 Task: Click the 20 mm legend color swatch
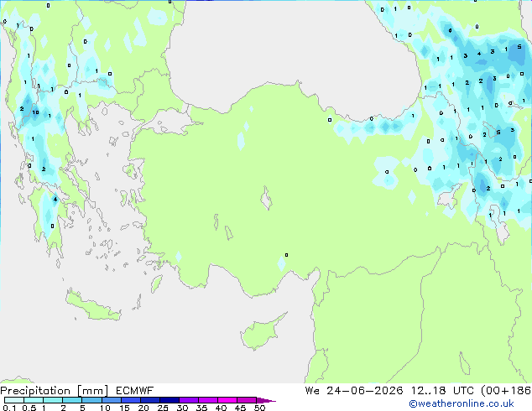[x=150, y=400]
